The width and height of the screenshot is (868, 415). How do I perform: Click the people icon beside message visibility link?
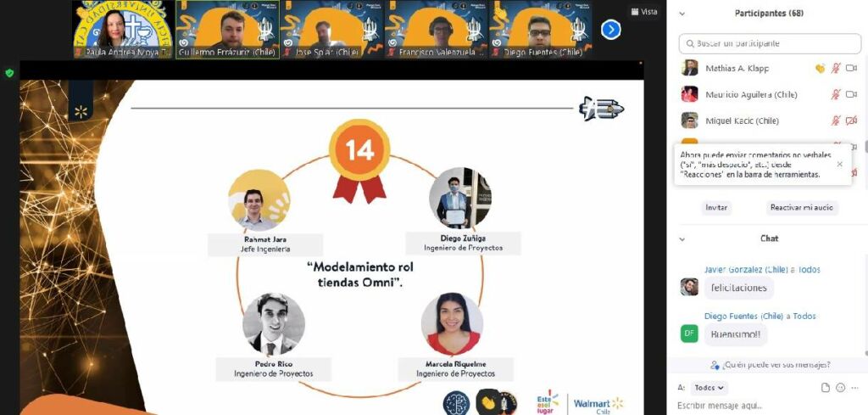[x=715, y=365]
